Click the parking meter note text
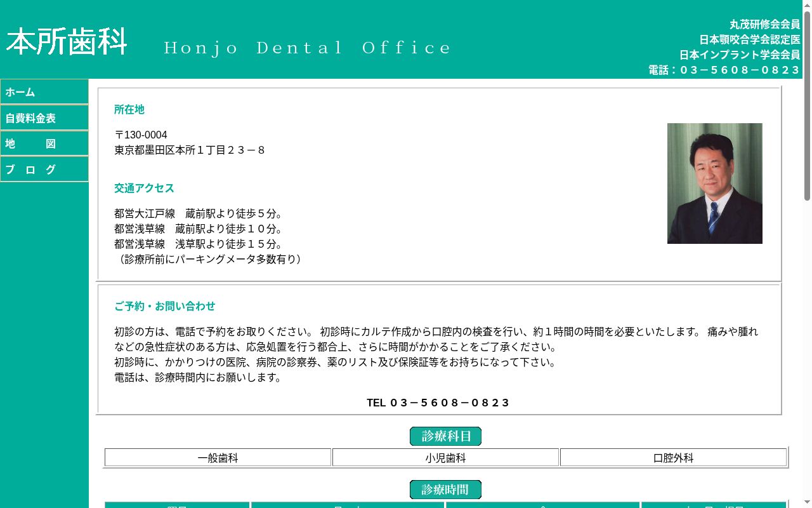The image size is (812, 508). 211,259
